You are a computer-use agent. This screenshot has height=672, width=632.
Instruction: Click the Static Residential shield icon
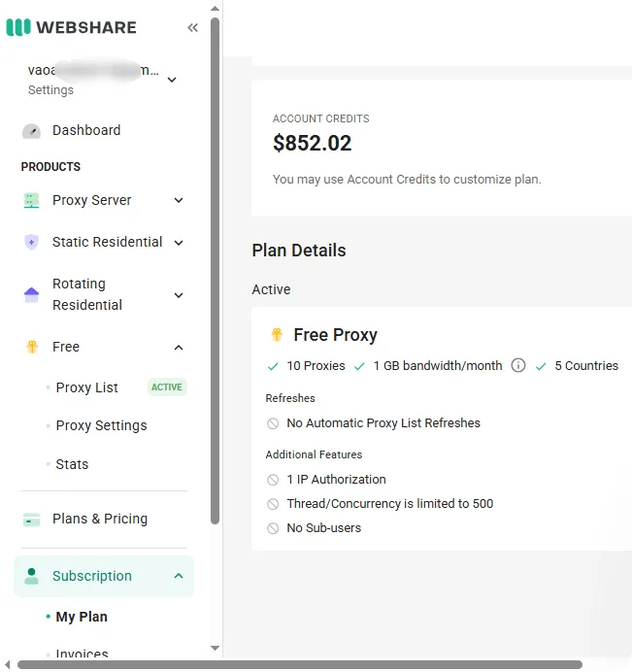click(x=31, y=242)
